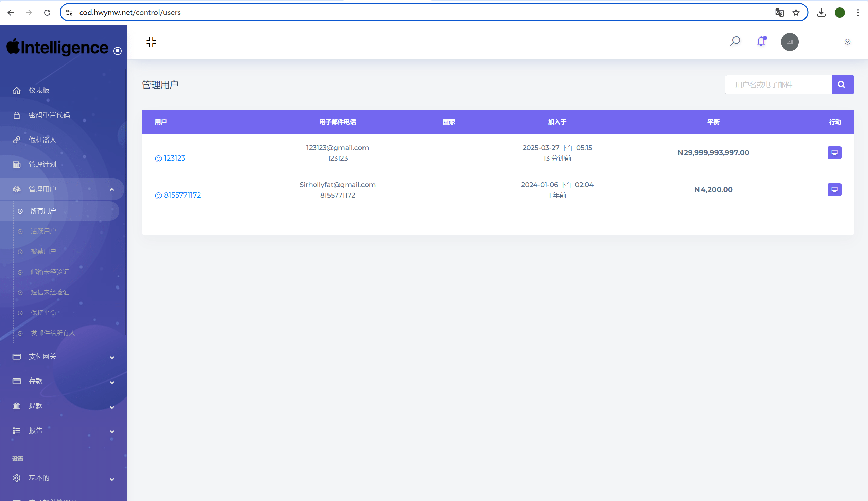Click the Google Translate icon in address bar
The width and height of the screenshot is (868, 501).
click(779, 13)
